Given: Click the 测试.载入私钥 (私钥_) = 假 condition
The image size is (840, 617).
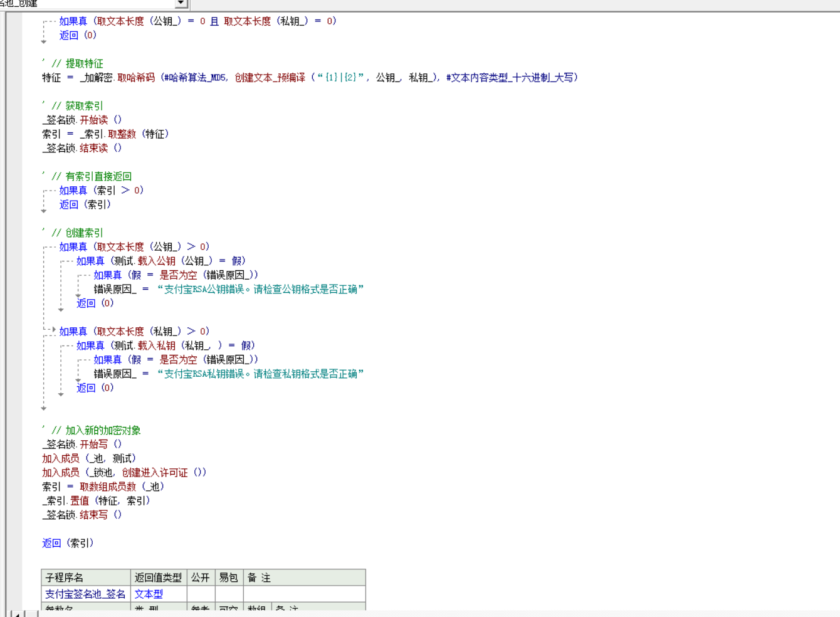Looking at the screenshot, I should click(x=184, y=345).
